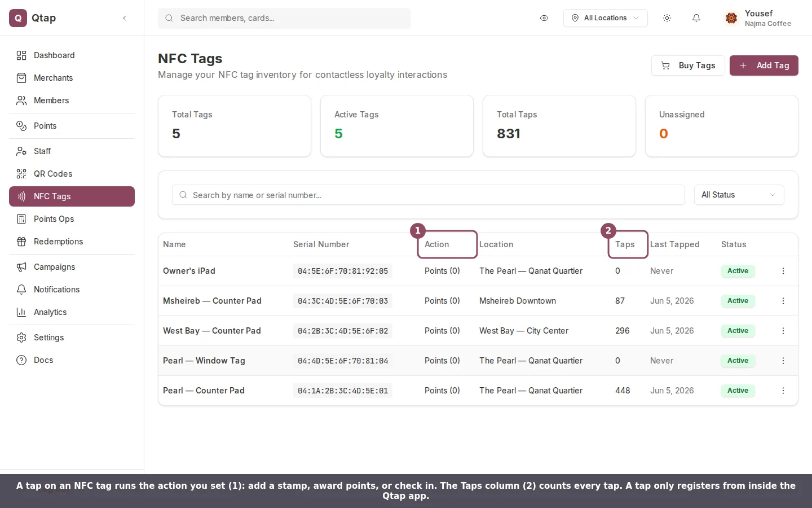This screenshot has width=812, height=508.
Task: Click the Add Tag button
Action: [x=764, y=65]
